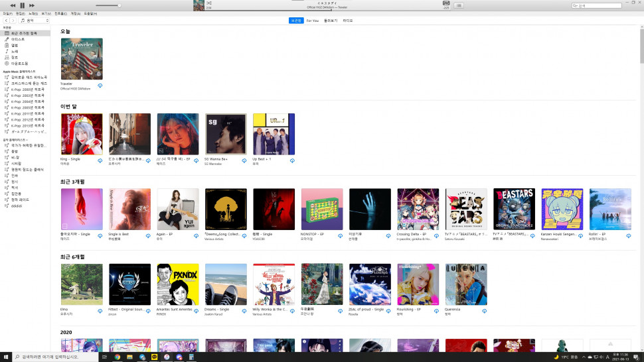
Task: Download Crossing Delta - EP via cloud icon
Action: [436, 236]
